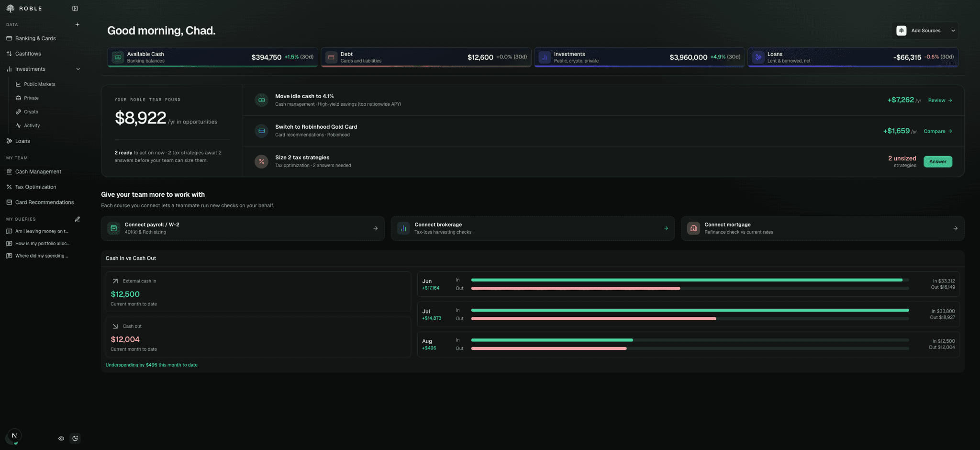The image size is (980, 450).
Task: Click the Connect payroll card icon
Action: click(x=114, y=228)
